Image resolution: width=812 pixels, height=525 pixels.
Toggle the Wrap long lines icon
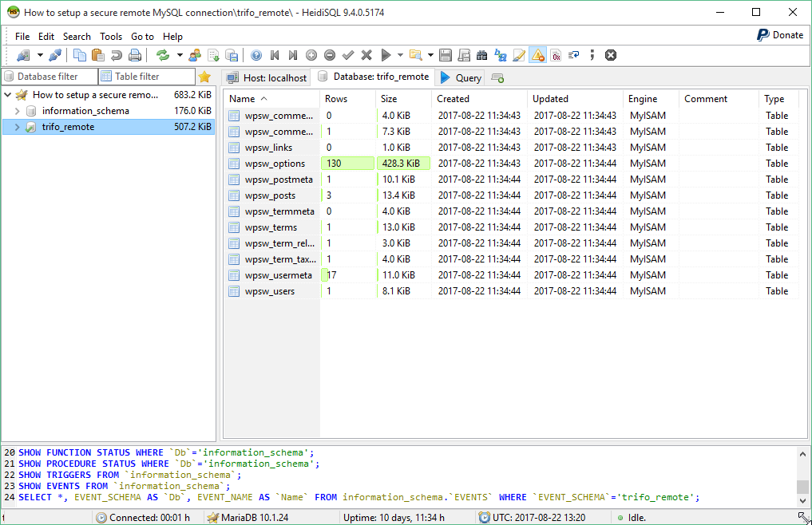pyautogui.click(x=574, y=55)
